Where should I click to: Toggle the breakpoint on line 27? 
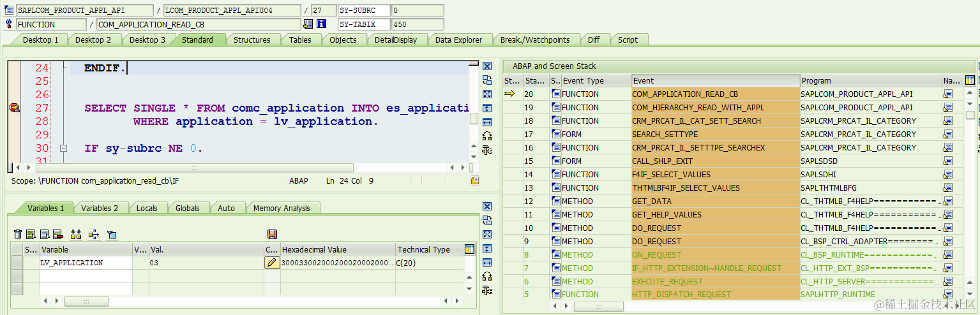14,108
